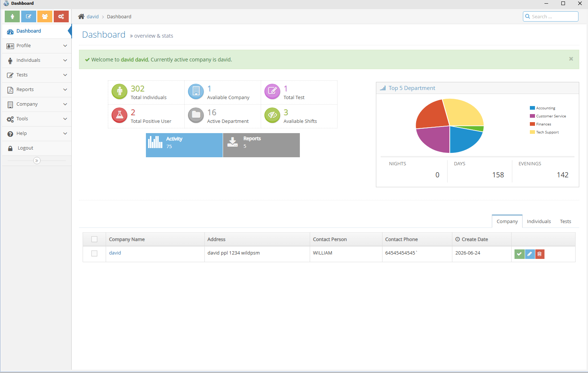Click the Dashboard gauge icon in sidebar

point(10,31)
